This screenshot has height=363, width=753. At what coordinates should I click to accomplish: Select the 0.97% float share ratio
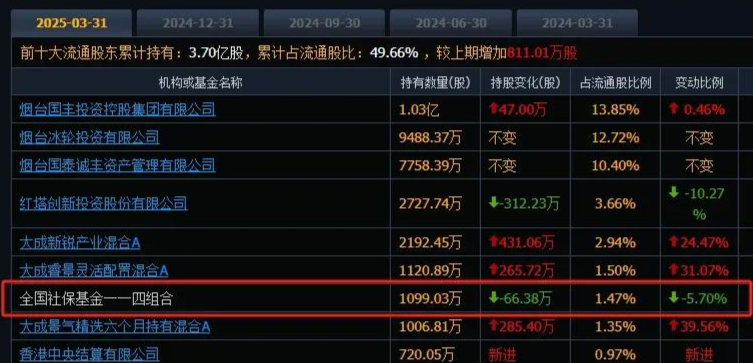pos(615,355)
